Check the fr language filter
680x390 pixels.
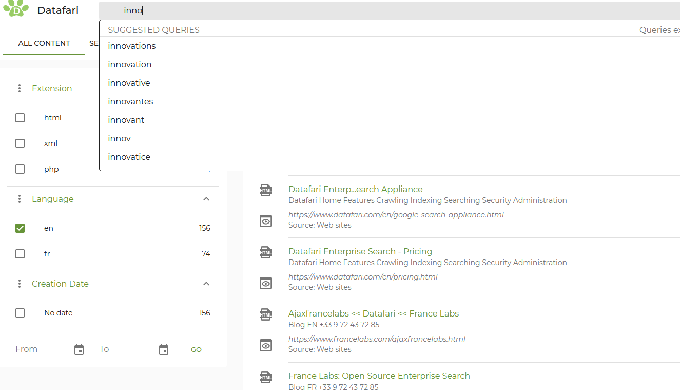[x=20, y=253]
